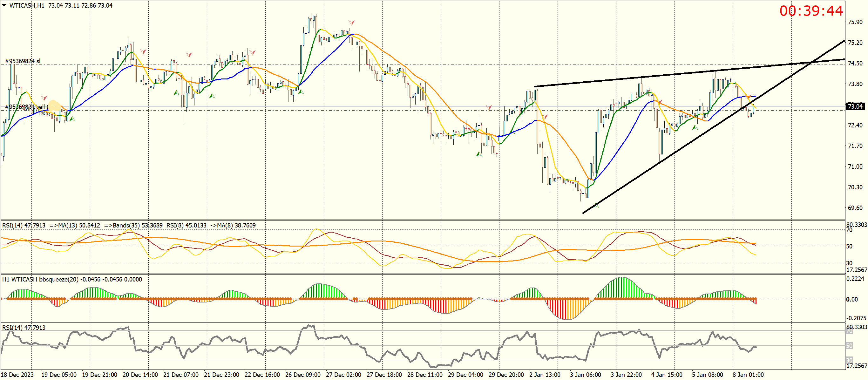Image resolution: width=868 pixels, height=380 pixels.
Task: Click the red sell arrow above the 27 Dec peak
Action: pyautogui.click(x=351, y=23)
